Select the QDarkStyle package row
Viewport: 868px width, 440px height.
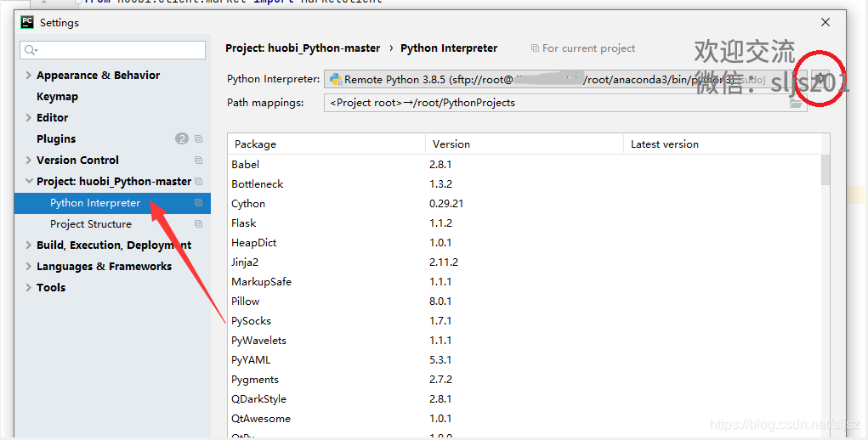pos(525,398)
